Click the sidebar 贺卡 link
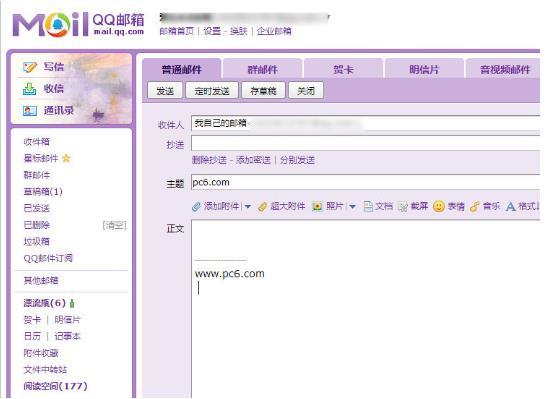Image resolution: width=552 pixels, height=399 pixels. click(x=32, y=320)
